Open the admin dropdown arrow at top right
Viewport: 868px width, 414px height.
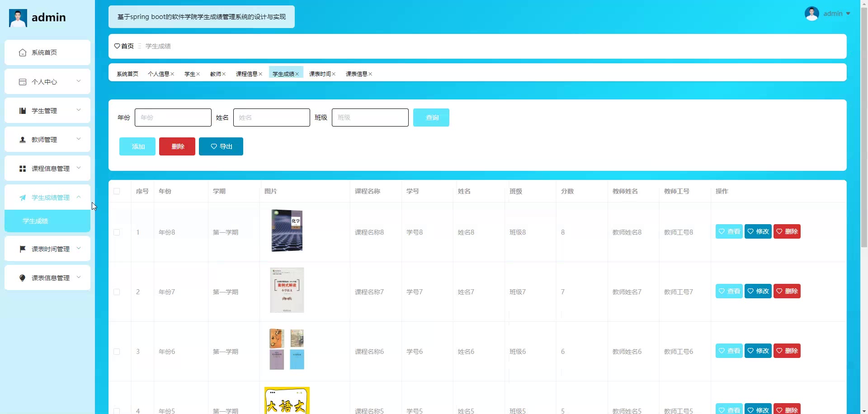click(x=848, y=14)
